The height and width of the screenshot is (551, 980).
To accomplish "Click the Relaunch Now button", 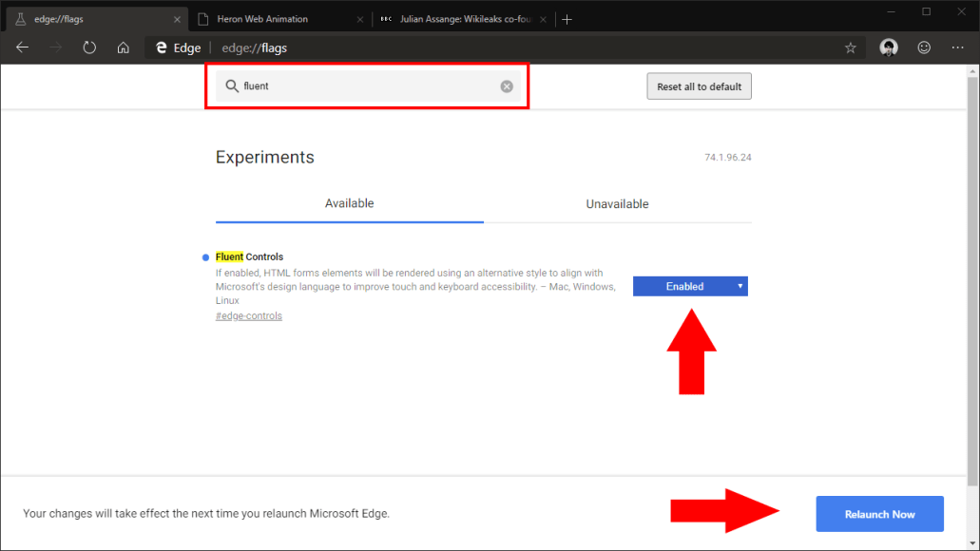I will (879, 514).
